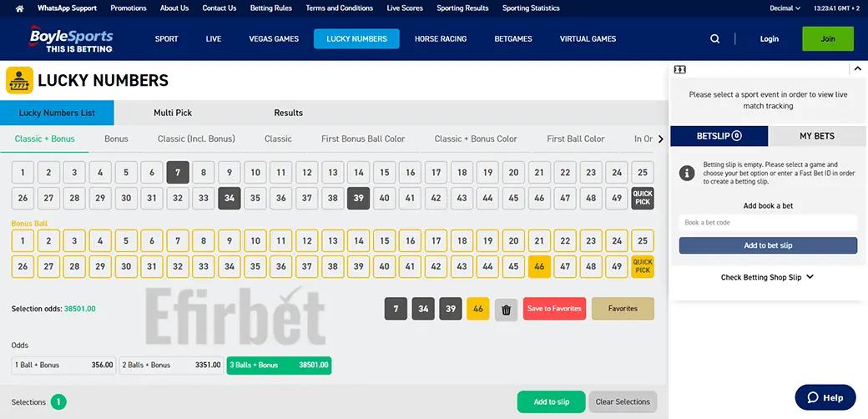
Task: Deselect main number 34
Action: 230,198
